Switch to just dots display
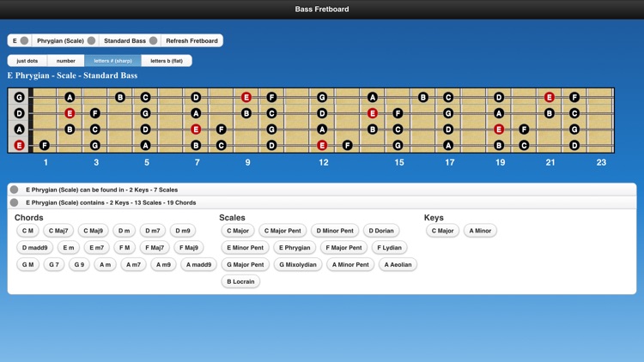This screenshot has width=644, height=362. 27,61
